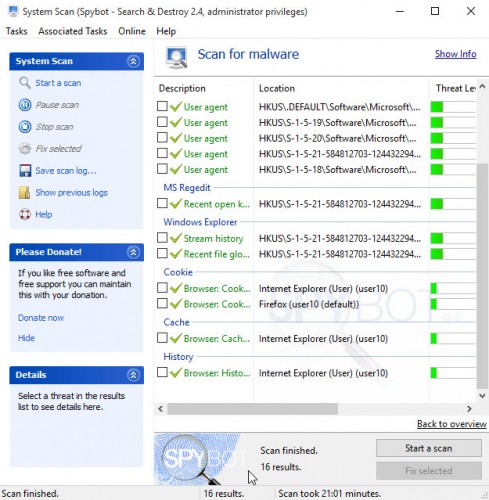Click green checkmark on Firefox cookie row
The image size is (489, 500).
click(x=176, y=304)
